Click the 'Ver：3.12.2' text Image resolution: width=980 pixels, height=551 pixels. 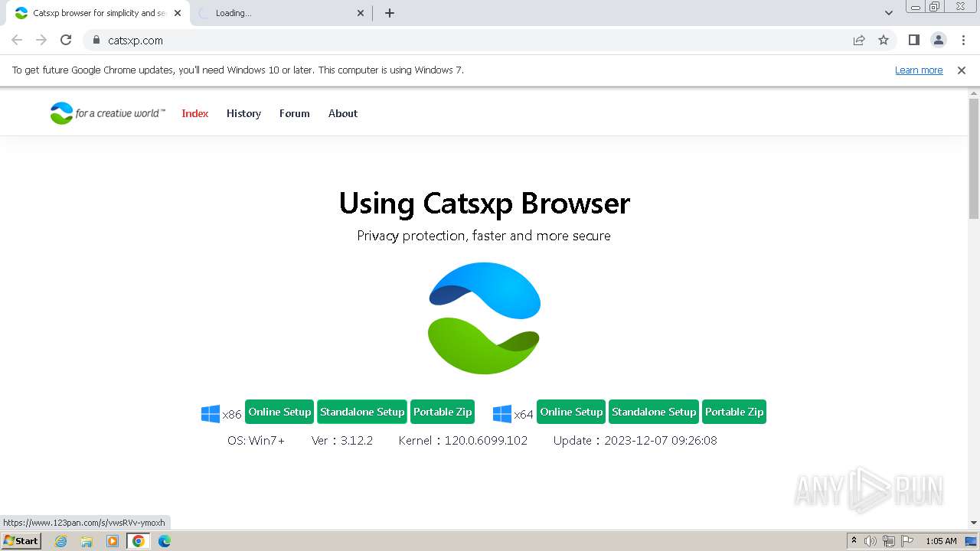point(342,441)
